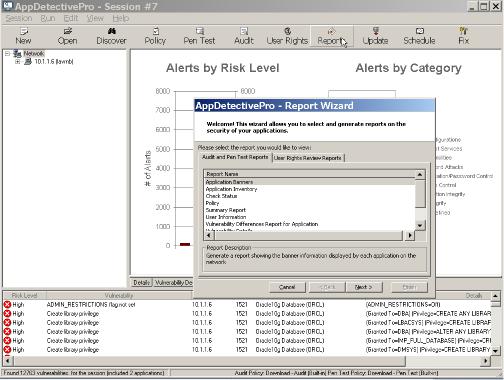Switch to User Rights Review Reports tab

[x=308, y=158]
